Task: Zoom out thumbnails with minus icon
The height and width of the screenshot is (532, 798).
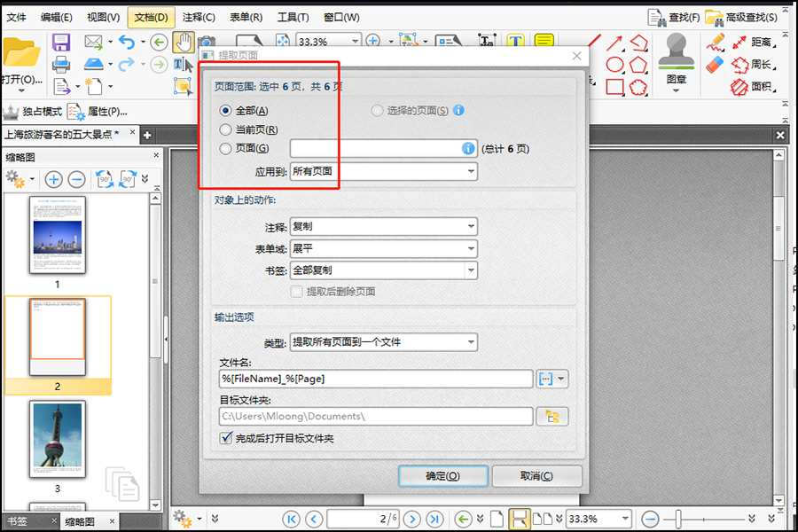Action: point(77,179)
